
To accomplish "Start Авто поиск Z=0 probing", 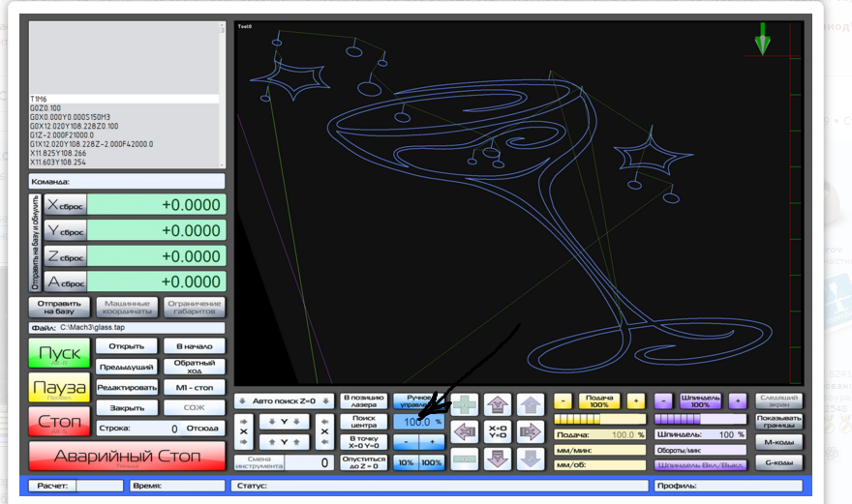I will (x=285, y=401).
